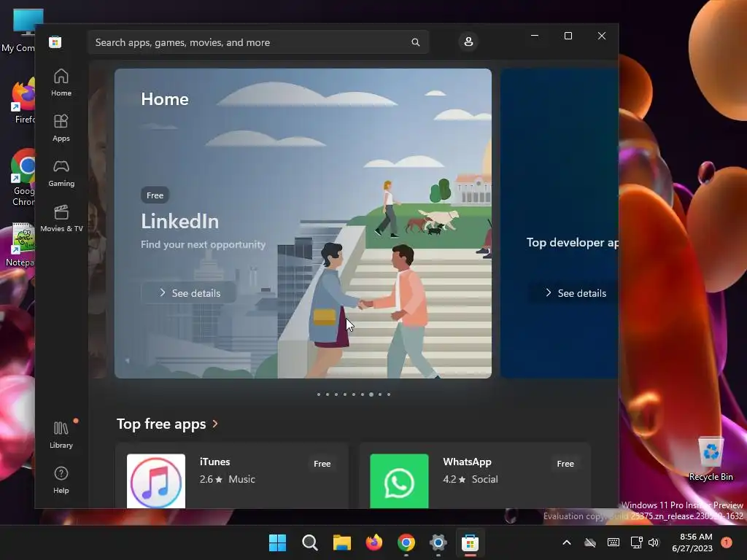The image size is (747, 560).
Task: Click the touch keyboard tray icon
Action: [613, 542]
